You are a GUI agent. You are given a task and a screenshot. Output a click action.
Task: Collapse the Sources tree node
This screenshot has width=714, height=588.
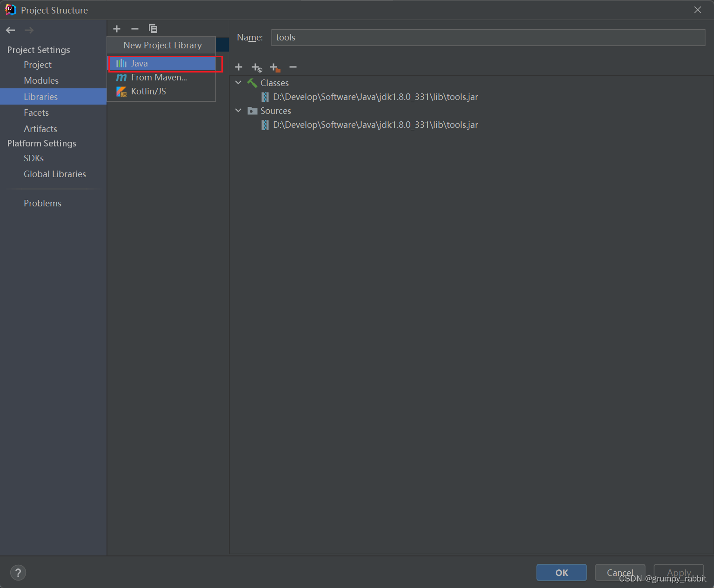point(239,111)
